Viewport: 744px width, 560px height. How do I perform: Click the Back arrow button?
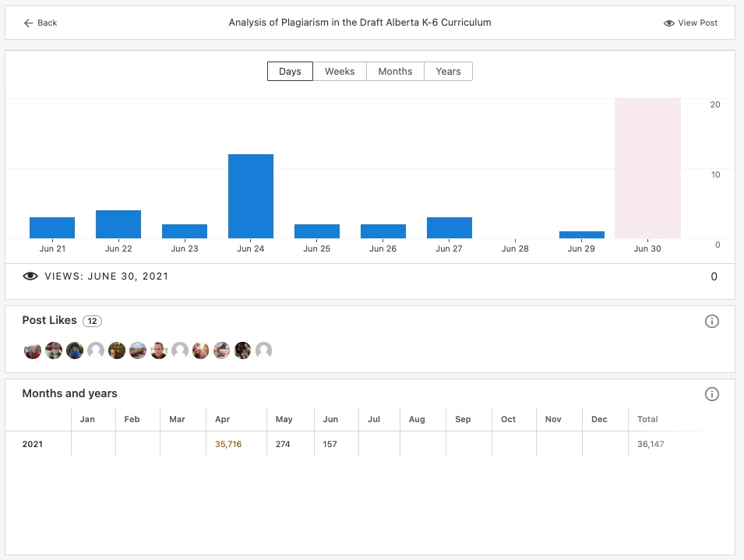(x=41, y=23)
